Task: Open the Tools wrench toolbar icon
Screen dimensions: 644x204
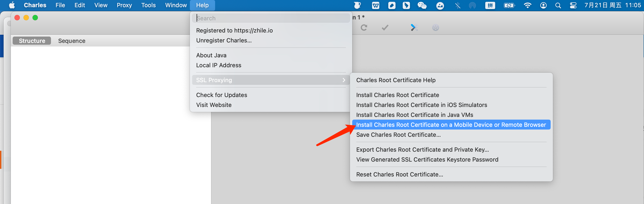Action: (x=414, y=28)
